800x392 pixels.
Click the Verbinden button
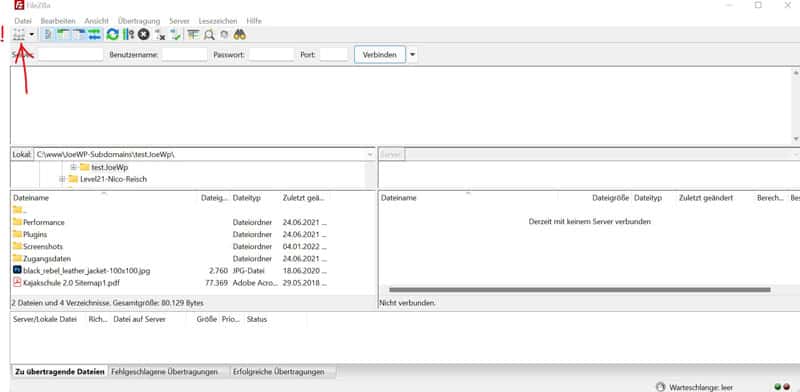pyautogui.click(x=380, y=55)
